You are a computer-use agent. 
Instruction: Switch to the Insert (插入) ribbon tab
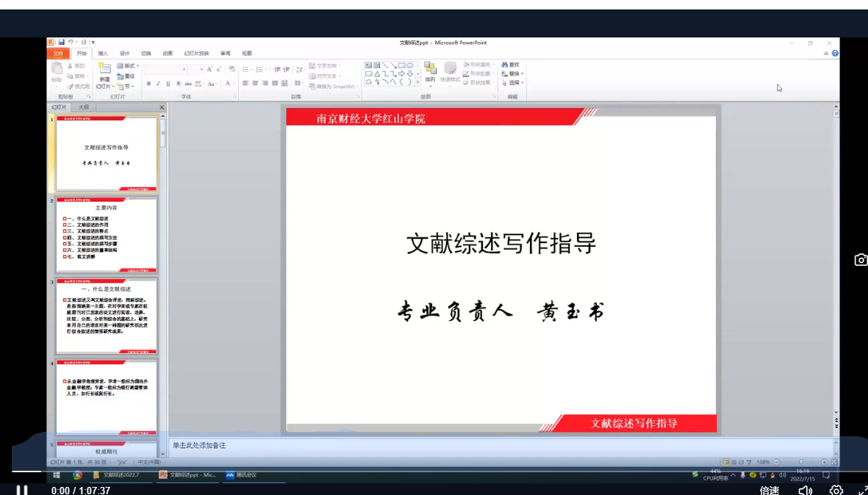[103, 54]
